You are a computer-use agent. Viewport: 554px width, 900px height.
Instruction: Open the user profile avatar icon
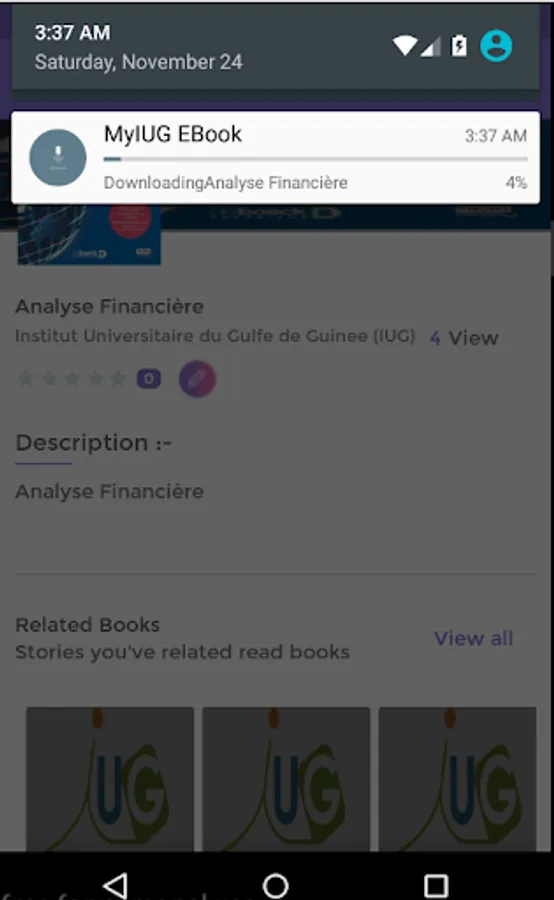pyautogui.click(x=496, y=46)
